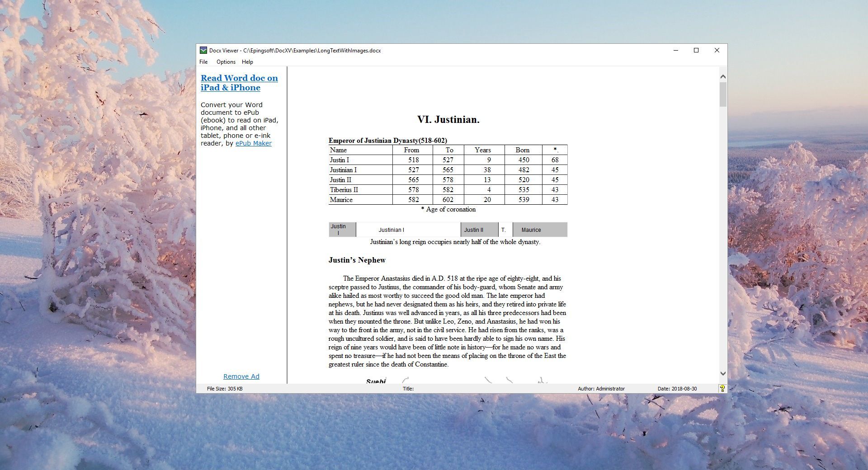The height and width of the screenshot is (470, 868).
Task: Click the Docx Viewer app icon in title bar
Action: click(x=203, y=50)
